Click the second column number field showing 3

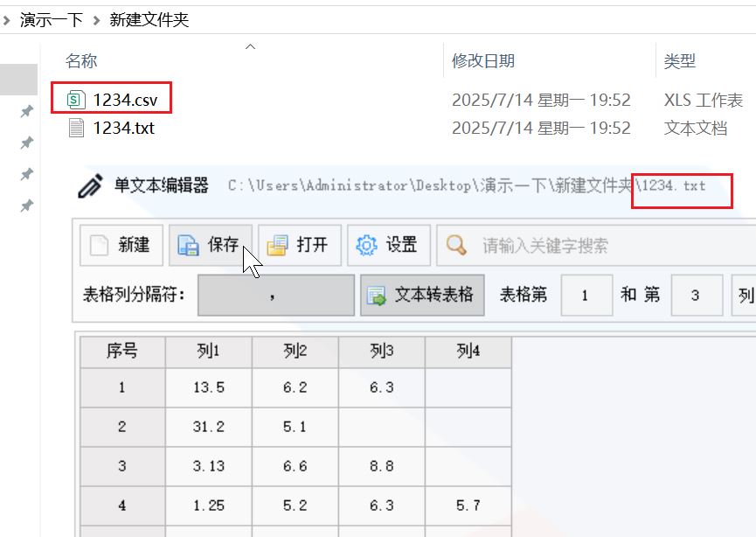click(696, 296)
